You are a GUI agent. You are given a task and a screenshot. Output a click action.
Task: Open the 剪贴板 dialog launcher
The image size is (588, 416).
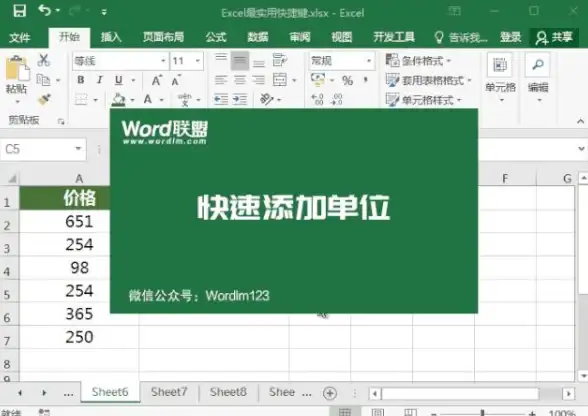61,121
